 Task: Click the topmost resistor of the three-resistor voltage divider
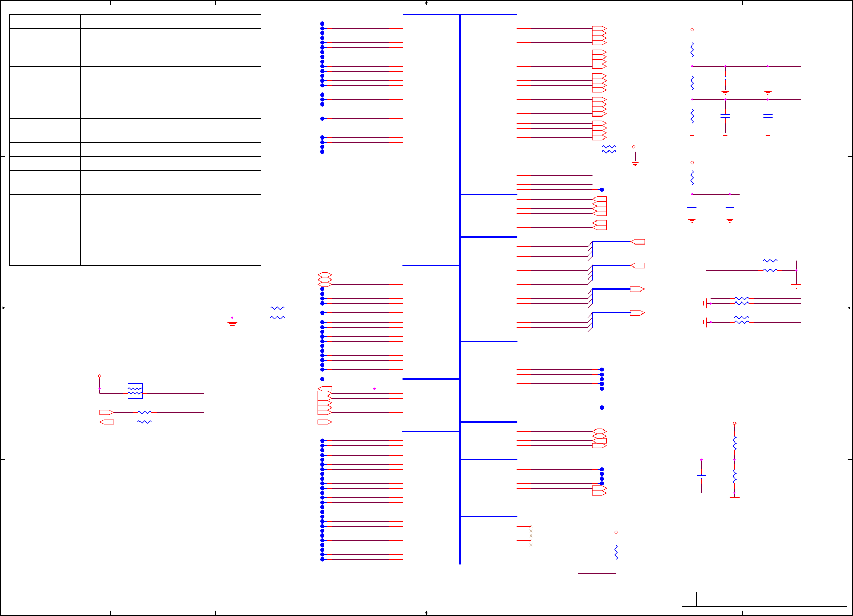692,50
